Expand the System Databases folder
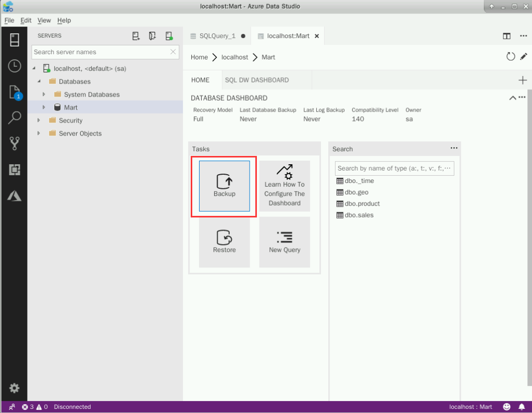 pyautogui.click(x=44, y=94)
